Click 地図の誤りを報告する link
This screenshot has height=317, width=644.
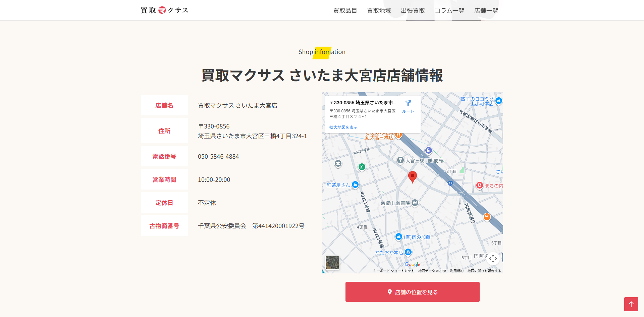coord(484,271)
